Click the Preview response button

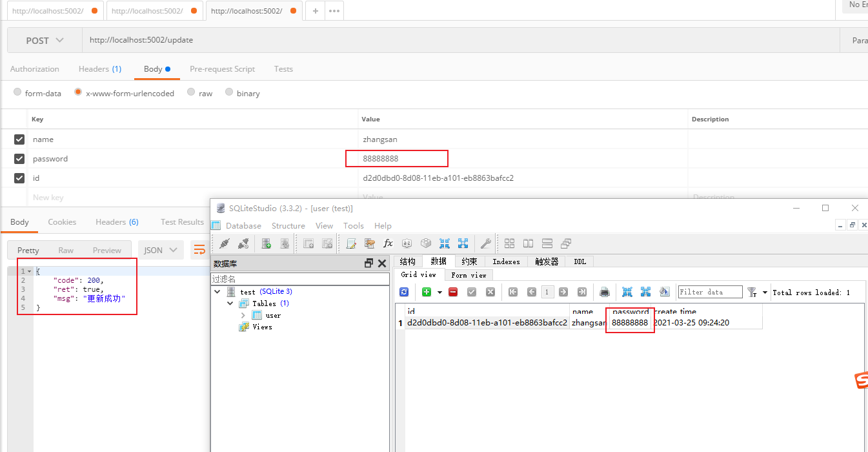106,250
